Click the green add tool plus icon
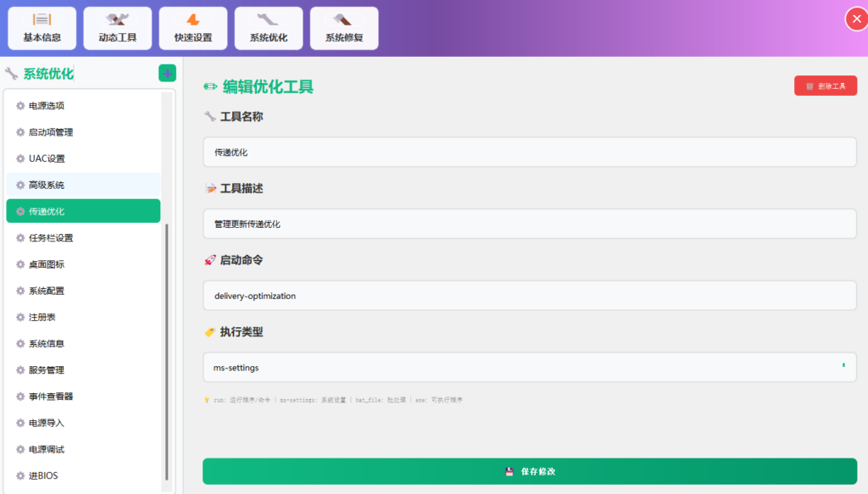 click(167, 74)
